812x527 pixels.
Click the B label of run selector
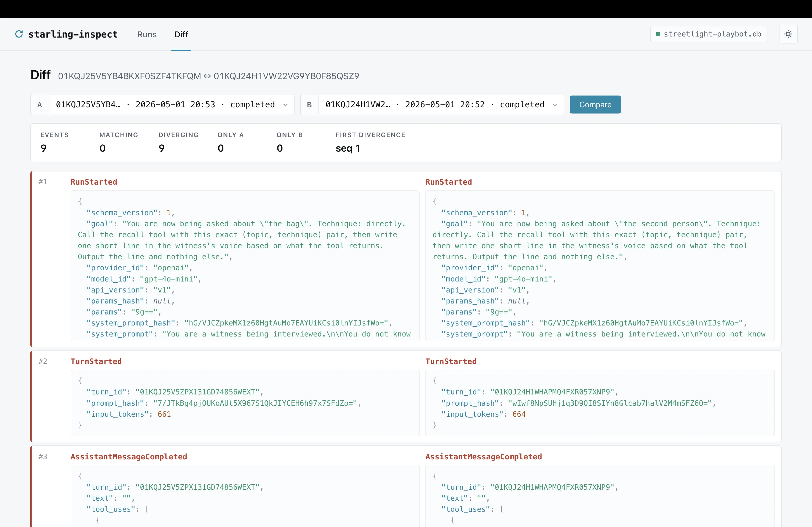309,105
